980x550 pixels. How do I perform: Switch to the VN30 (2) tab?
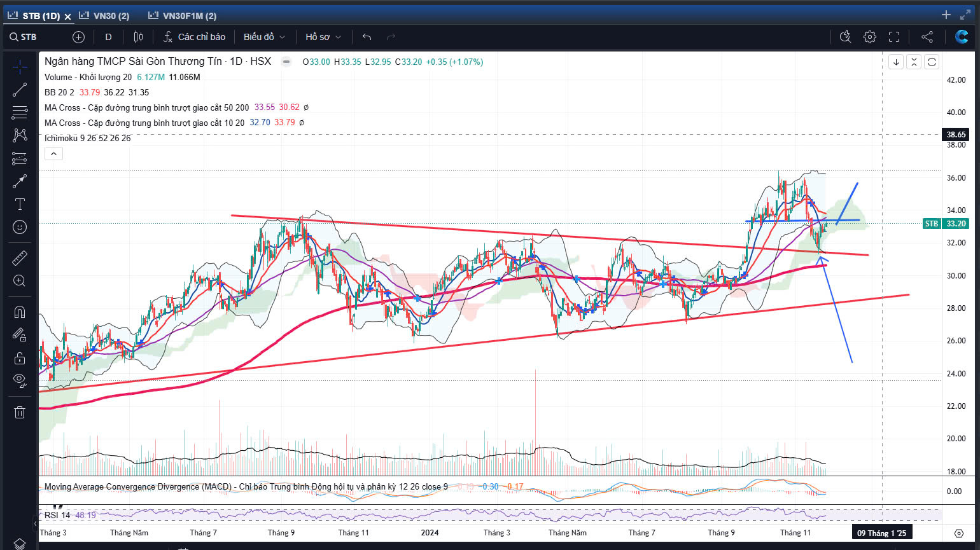[x=104, y=16]
